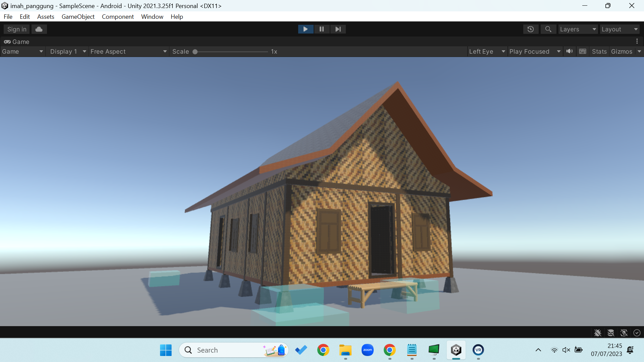Step one frame forward
Screen dimensions: 644x362
click(338, 29)
